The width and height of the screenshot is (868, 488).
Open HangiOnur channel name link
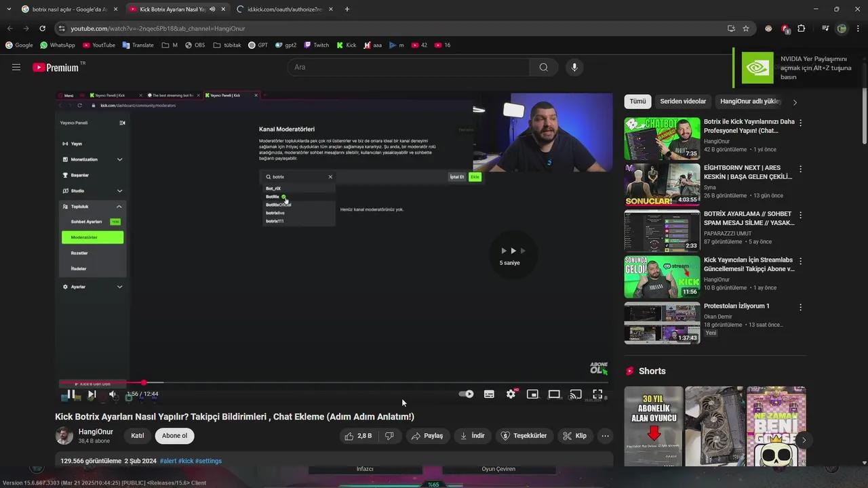[x=96, y=432]
